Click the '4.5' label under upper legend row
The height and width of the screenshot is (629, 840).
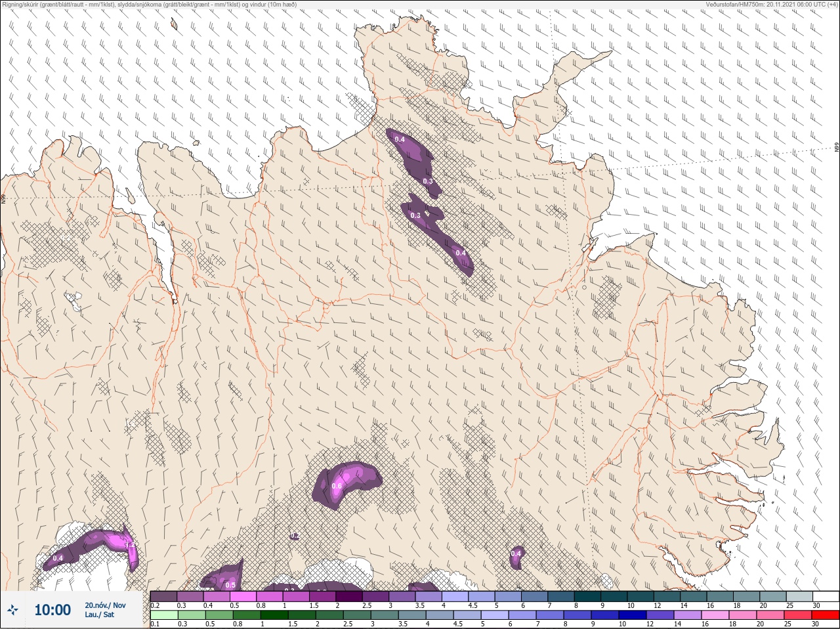(x=472, y=605)
